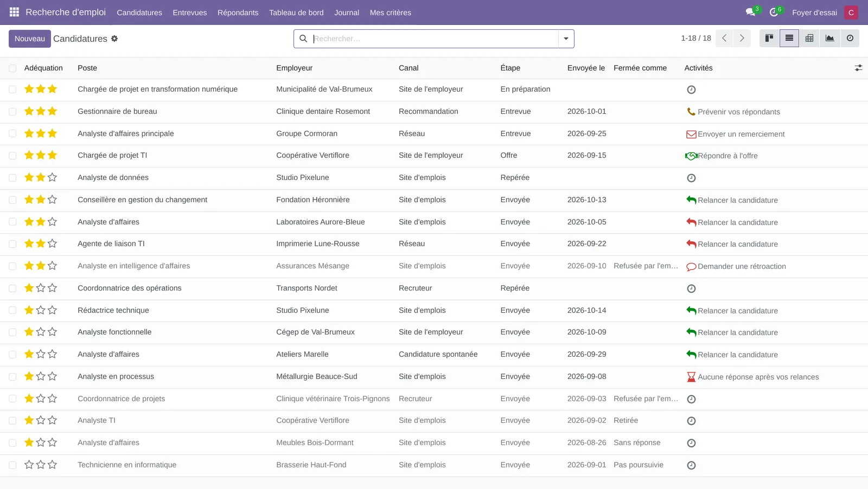Open Mes critères menu
The image size is (868, 489).
(x=390, y=12)
